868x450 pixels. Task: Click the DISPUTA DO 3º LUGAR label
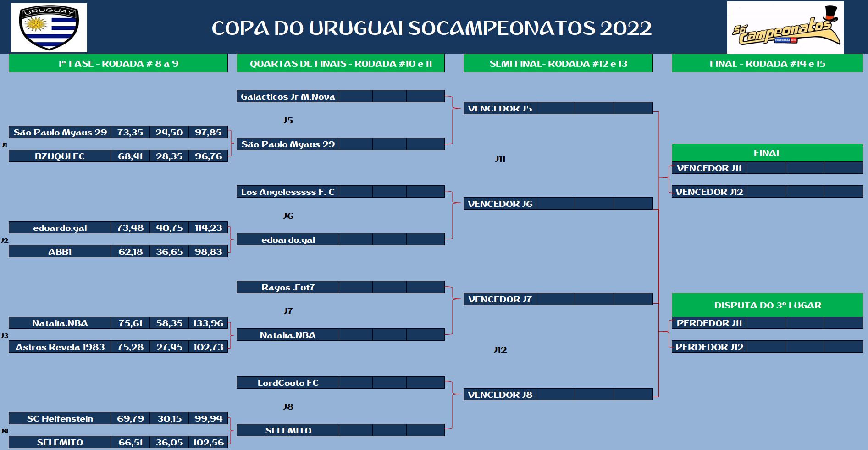(767, 305)
